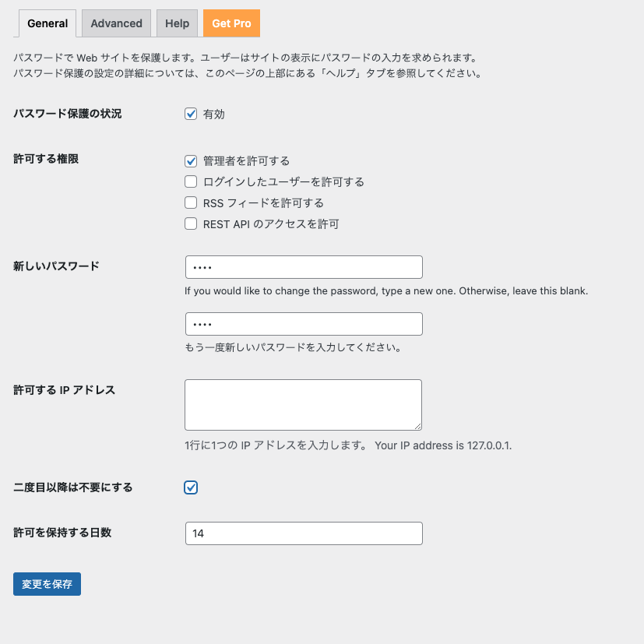Click the もう一度新しいパスワードを入力してください hint

pos(293,347)
